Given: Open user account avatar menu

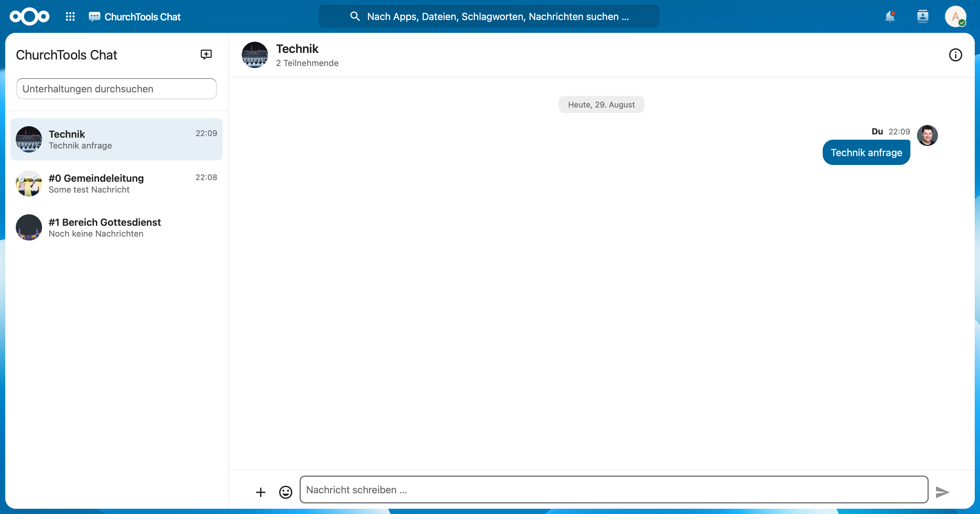Looking at the screenshot, I should click(x=955, y=16).
